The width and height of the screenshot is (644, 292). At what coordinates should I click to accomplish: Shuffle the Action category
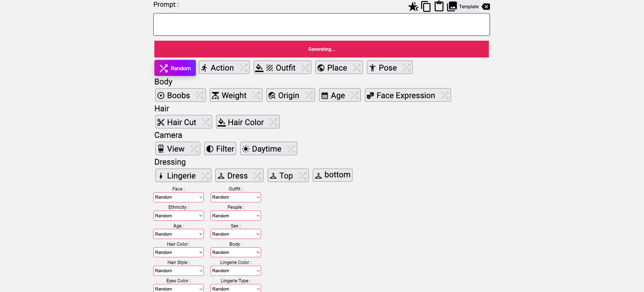pos(243,68)
